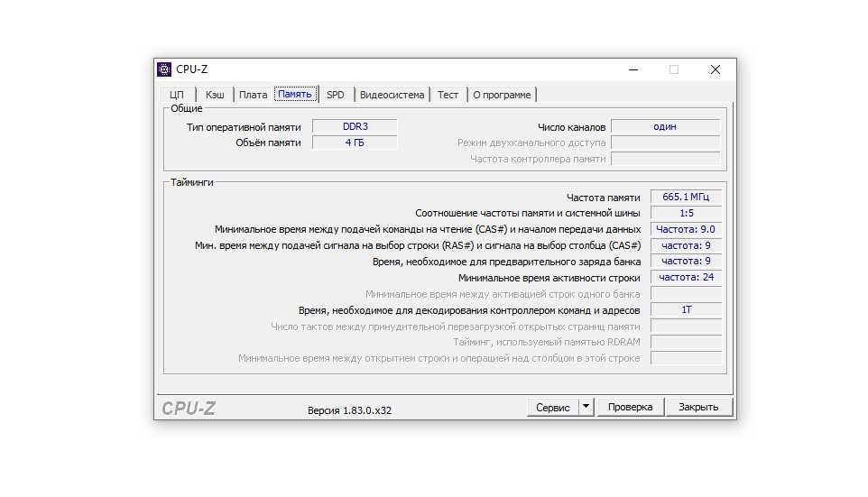Click 'Версия 1.83.0.x32' text
This screenshot has height=497, width=868.
tap(349, 410)
